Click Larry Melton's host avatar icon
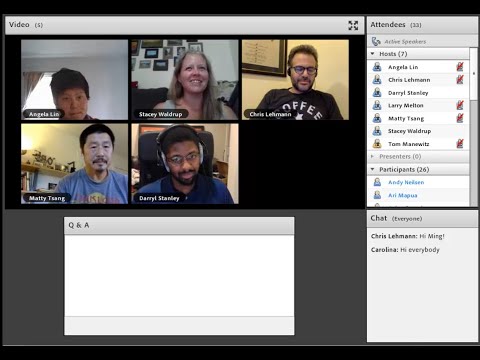 377,105
